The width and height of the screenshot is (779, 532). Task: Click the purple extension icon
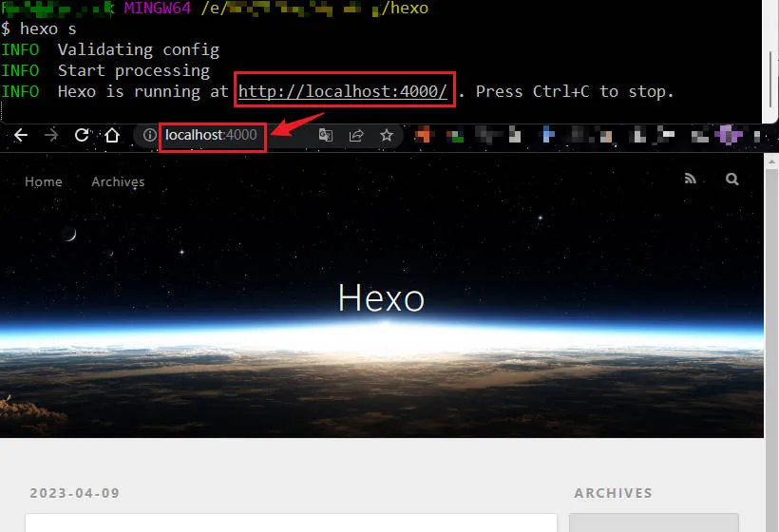pos(729,135)
